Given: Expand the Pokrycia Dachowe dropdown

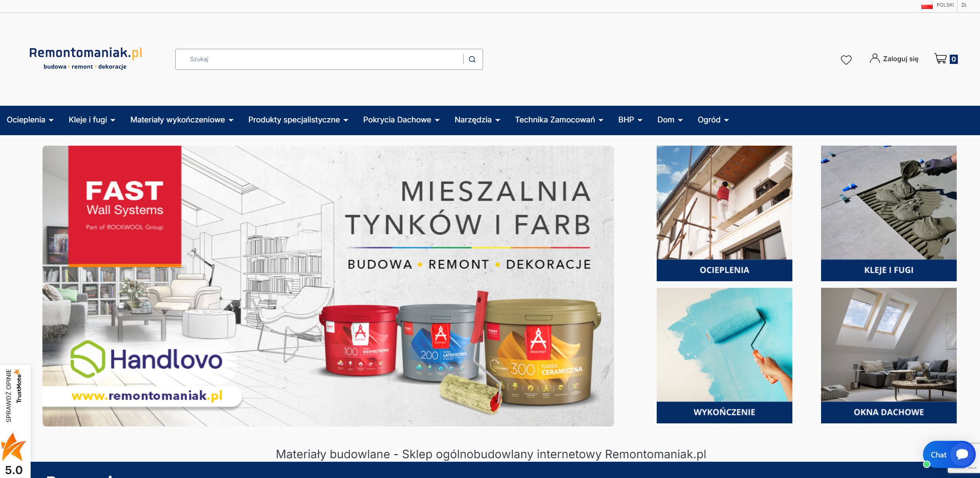Looking at the screenshot, I should [x=437, y=120].
